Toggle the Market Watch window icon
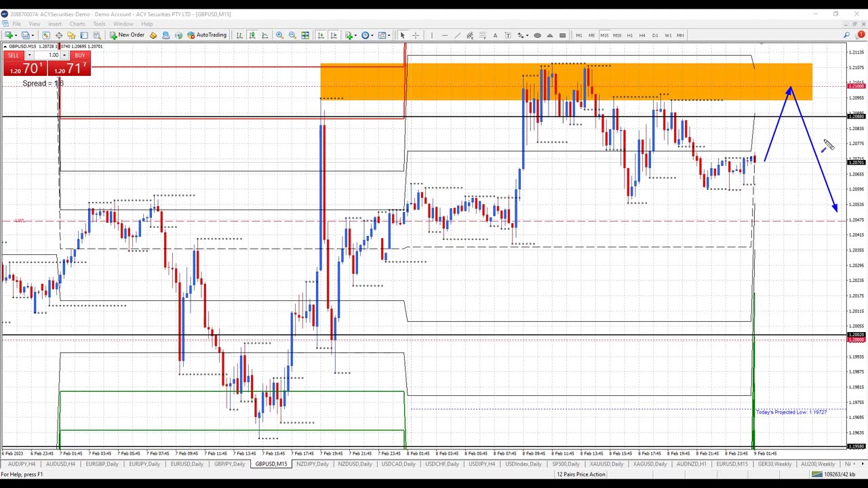Screen dimensions: 868x488 click(x=46, y=35)
